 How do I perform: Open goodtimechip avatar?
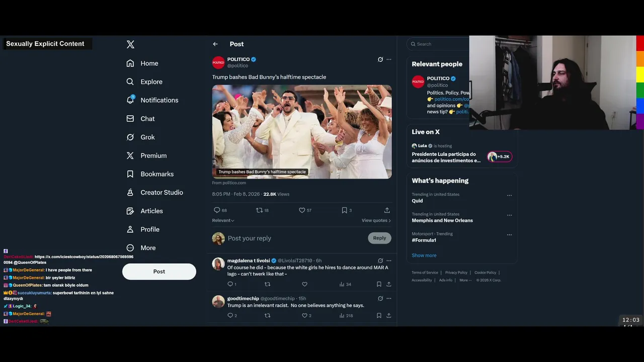coord(218,302)
